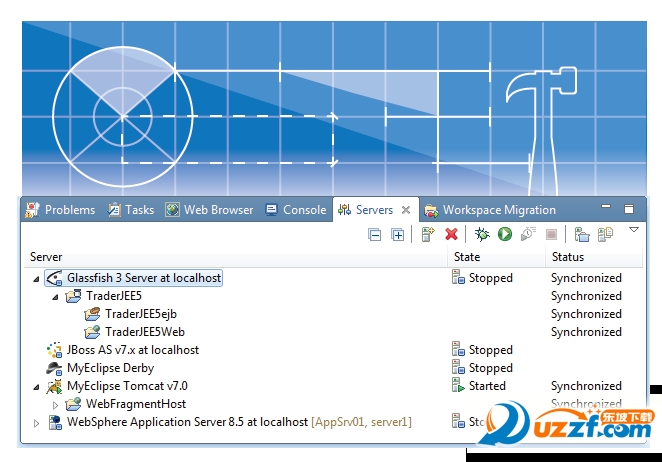Collapse the MyEclipse Tomcat v7.0 node
This screenshot has height=462, width=662.
[x=37, y=386]
